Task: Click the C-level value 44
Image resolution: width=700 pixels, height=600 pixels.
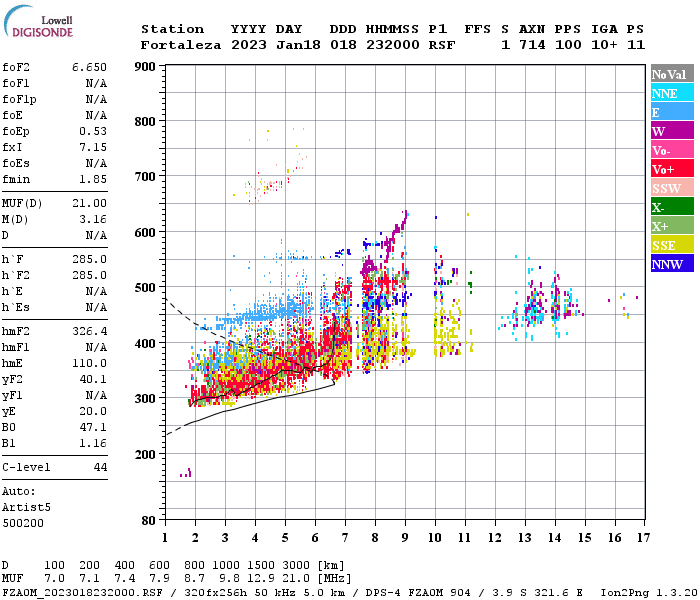Action: (100, 467)
